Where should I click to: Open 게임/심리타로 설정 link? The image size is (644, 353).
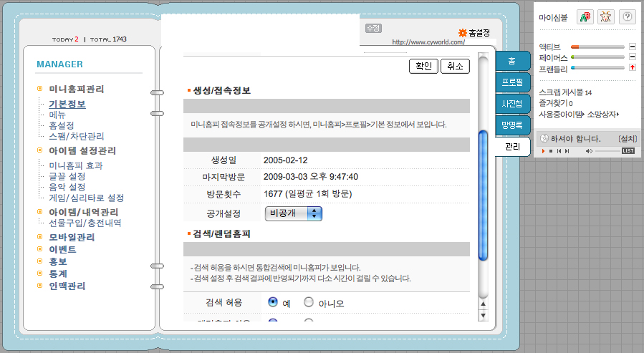pos(86,198)
